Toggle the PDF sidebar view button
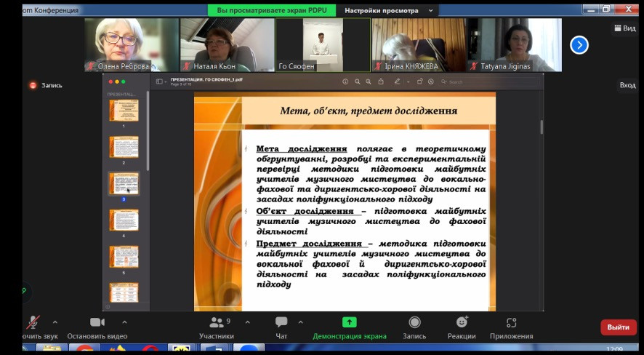This screenshot has height=355, width=644. 159,81
